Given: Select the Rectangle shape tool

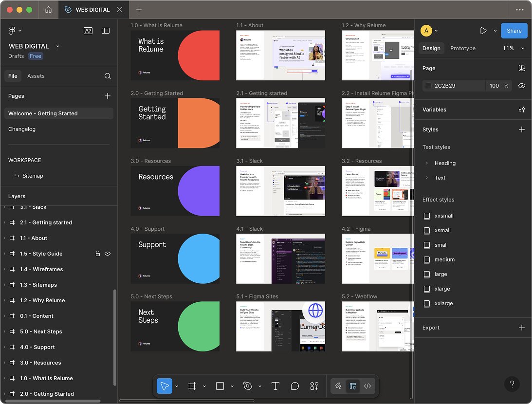Looking at the screenshot, I should (x=220, y=386).
